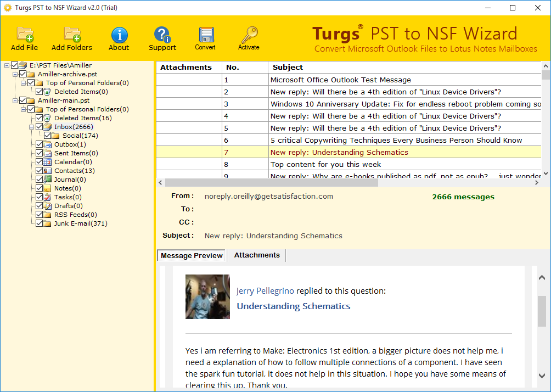Toggle the Outbox(1) checkbox
551x392 pixels.
tap(39, 144)
